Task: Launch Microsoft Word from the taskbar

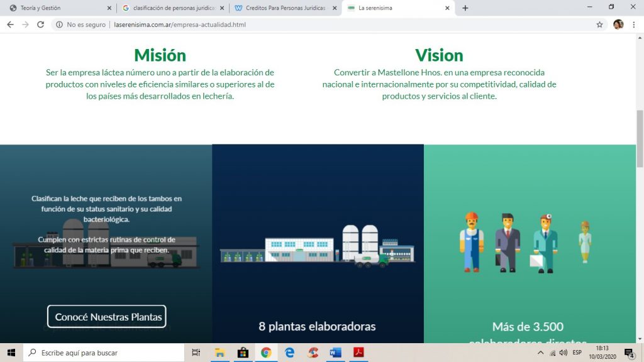Action: 336,353
